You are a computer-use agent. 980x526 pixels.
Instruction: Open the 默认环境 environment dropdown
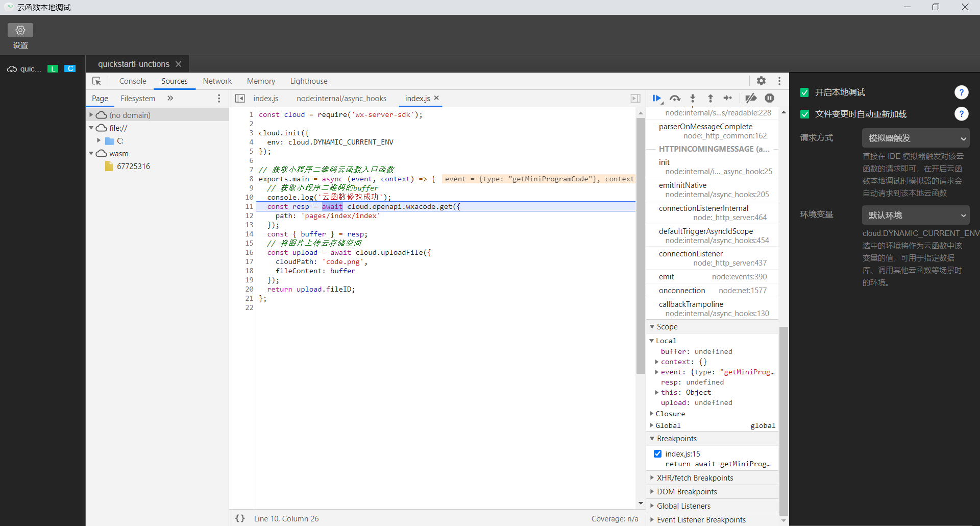tap(916, 216)
